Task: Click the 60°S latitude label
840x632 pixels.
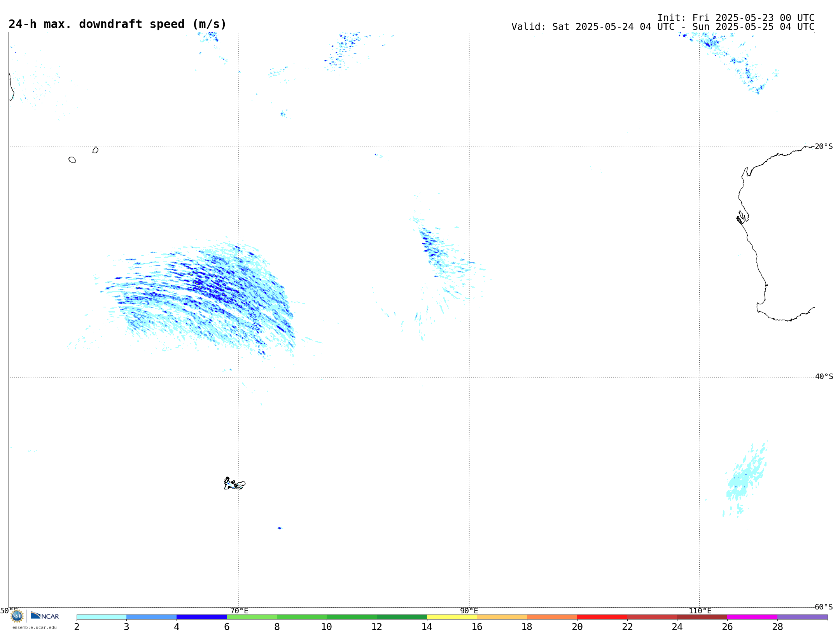Action: pyautogui.click(x=824, y=607)
